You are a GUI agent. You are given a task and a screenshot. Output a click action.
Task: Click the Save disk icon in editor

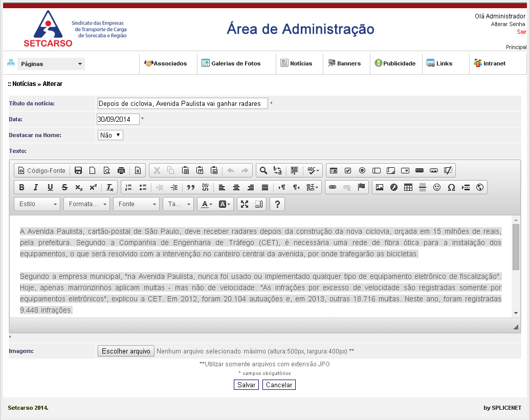[78, 171]
